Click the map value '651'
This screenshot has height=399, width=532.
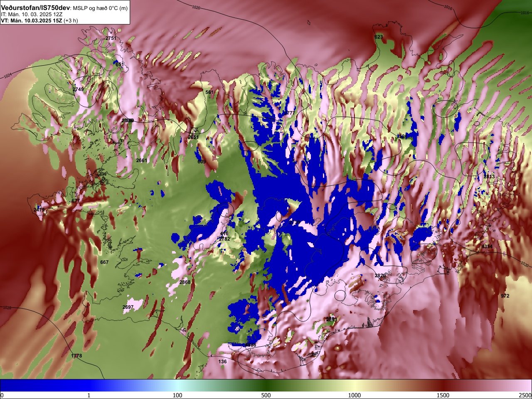point(120,65)
